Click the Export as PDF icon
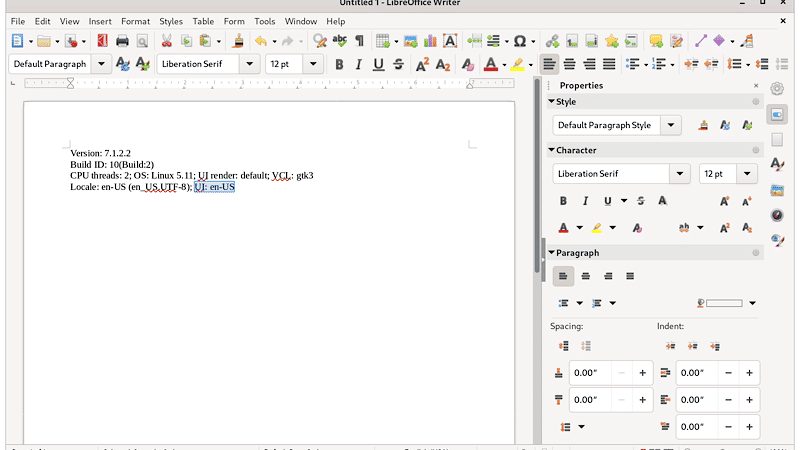800x450 pixels. [103, 41]
